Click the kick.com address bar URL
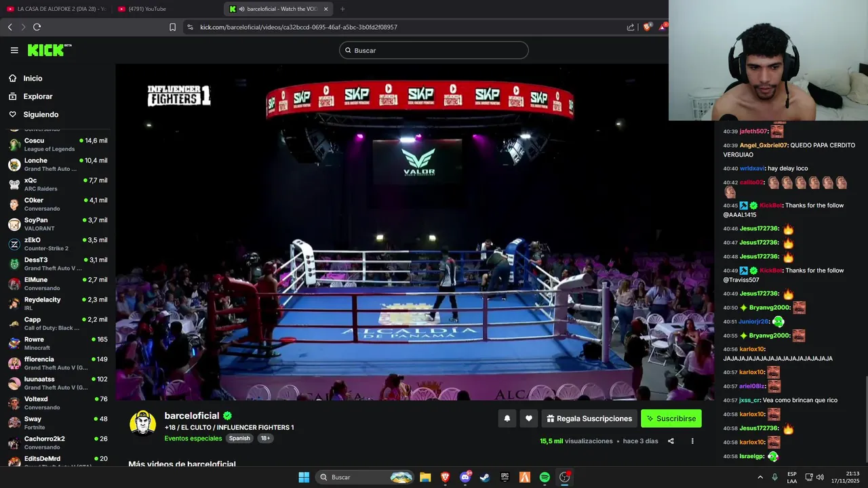This screenshot has height=488, width=868. [298, 27]
